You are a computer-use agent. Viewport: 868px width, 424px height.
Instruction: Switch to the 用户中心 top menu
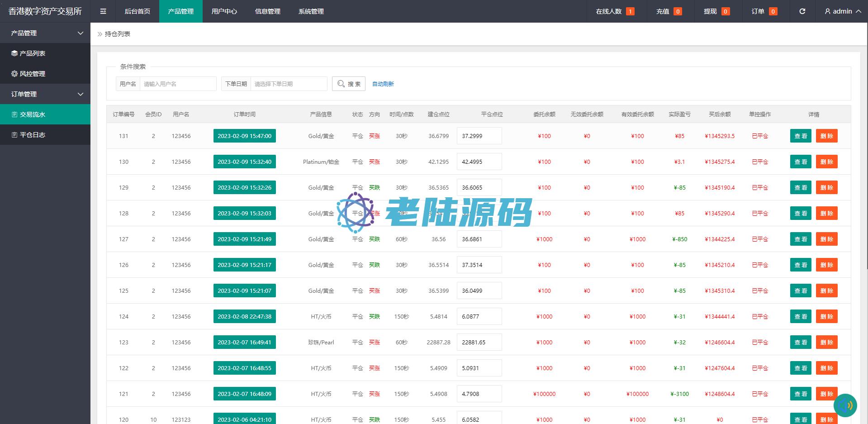click(x=224, y=11)
